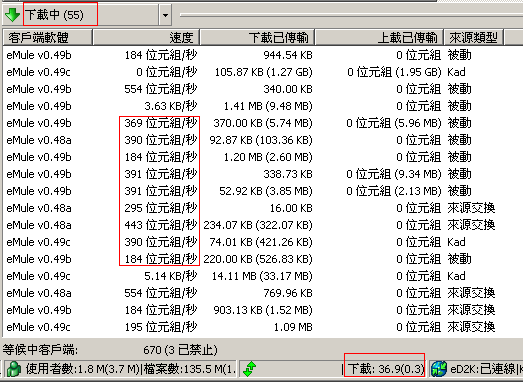Click the 使用者數:1.8 M(3.7 M) status entry
Viewport: 523px width, 382px height.
(x=82, y=369)
